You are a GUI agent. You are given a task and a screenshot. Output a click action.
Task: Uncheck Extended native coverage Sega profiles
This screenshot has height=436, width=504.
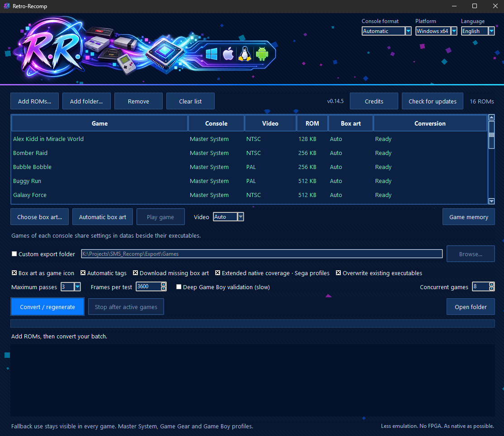point(217,273)
